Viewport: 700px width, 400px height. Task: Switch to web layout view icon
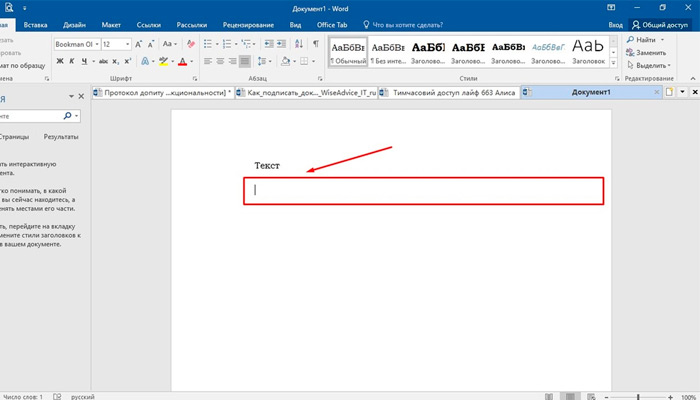[x=591, y=396]
